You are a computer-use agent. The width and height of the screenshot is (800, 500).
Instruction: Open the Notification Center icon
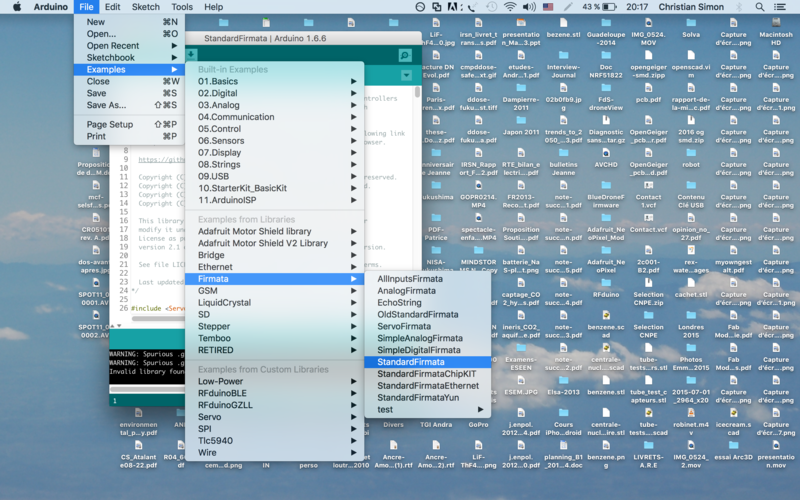coord(780,7)
